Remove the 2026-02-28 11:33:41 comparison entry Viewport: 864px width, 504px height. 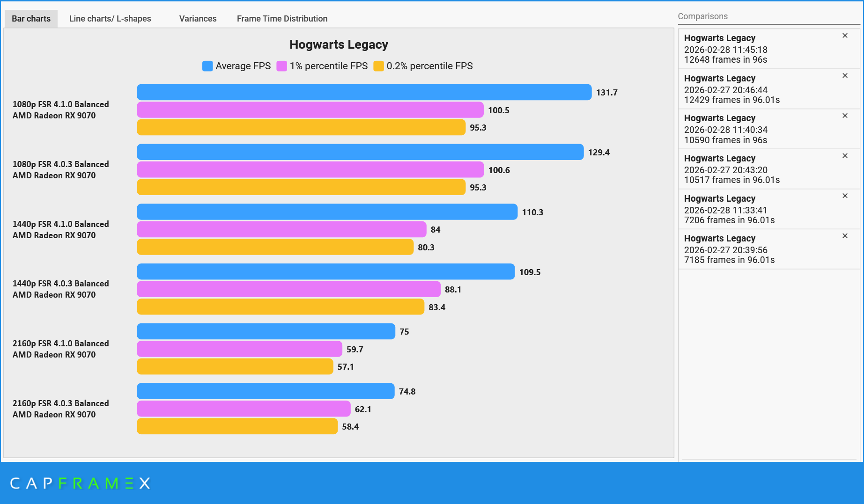click(845, 196)
